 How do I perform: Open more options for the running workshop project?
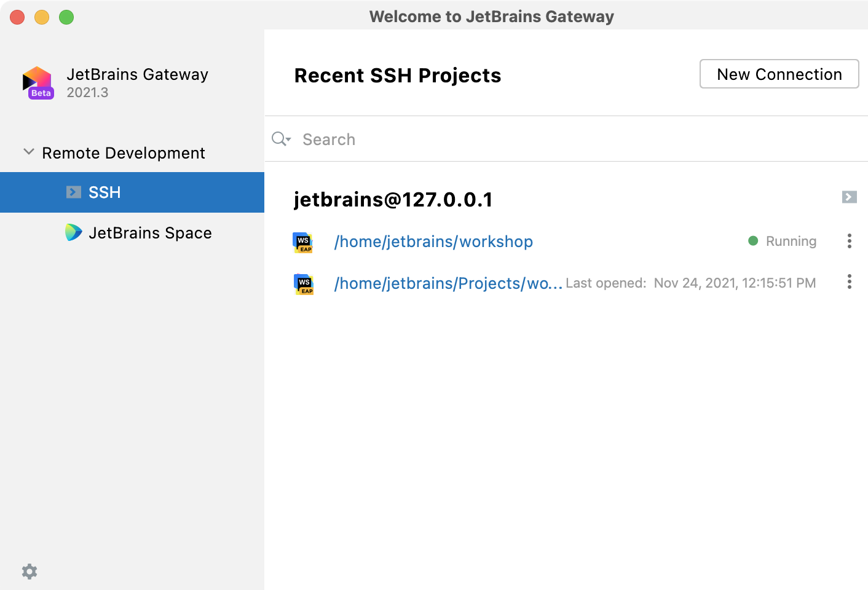[x=849, y=241]
